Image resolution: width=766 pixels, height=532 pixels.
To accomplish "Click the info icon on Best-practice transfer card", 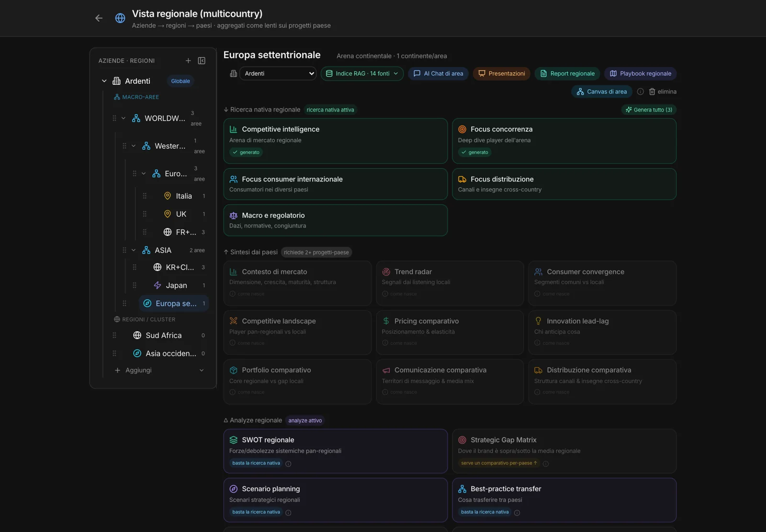I will tap(517, 512).
